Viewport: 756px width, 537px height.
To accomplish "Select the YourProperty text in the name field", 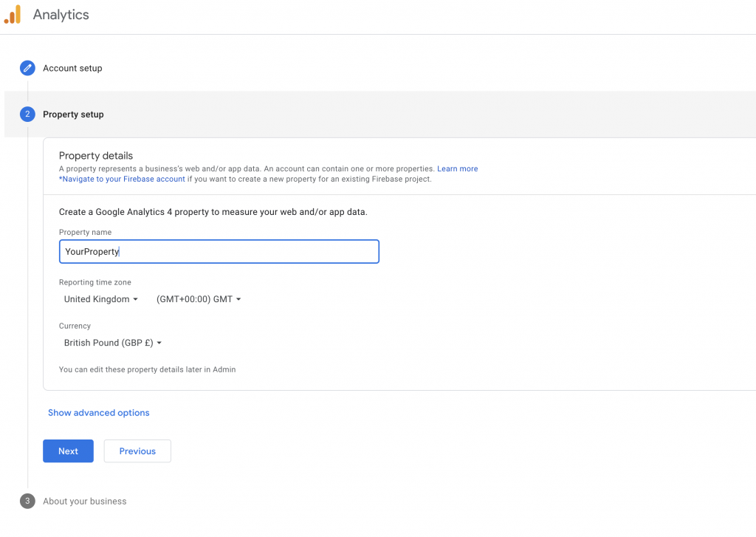I will click(91, 251).
